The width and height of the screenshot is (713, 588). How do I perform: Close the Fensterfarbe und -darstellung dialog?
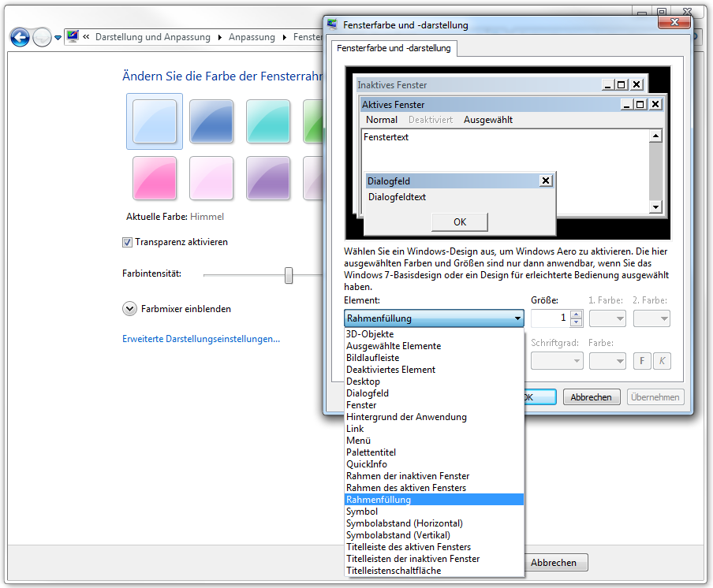coord(674,22)
